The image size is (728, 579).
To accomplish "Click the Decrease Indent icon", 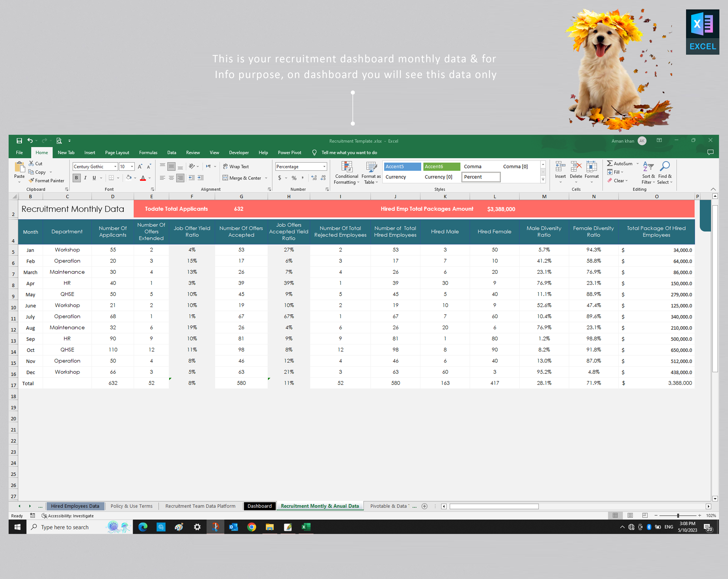I will pyautogui.click(x=191, y=178).
